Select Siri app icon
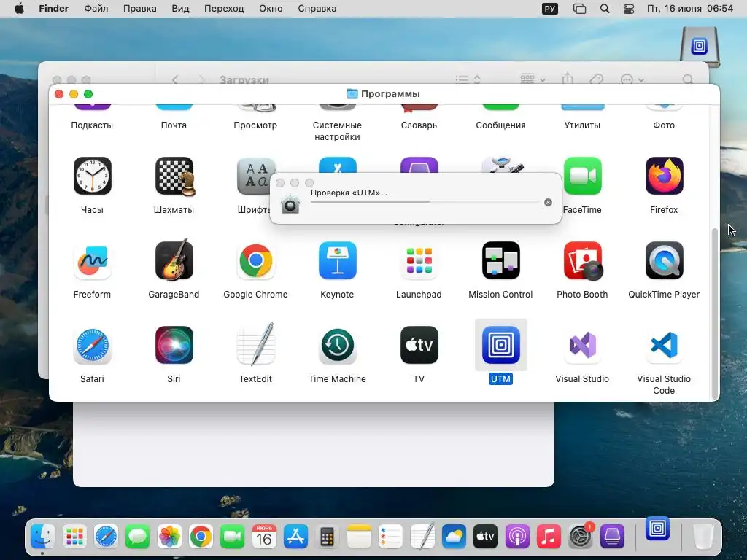The height and width of the screenshot is (560, 747). click(x=174, y=345)
